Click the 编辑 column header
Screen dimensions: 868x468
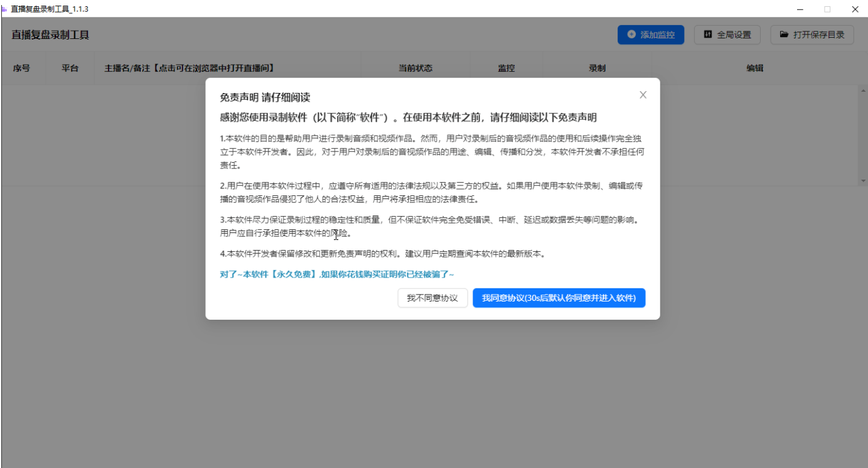pyautogui.click(x=755, y=68)
